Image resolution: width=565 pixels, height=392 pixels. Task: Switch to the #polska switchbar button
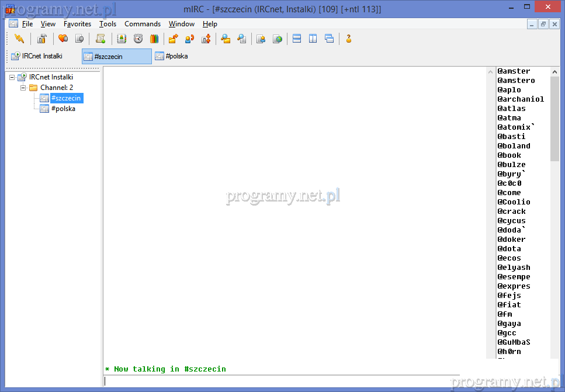(x=171, y=57)
